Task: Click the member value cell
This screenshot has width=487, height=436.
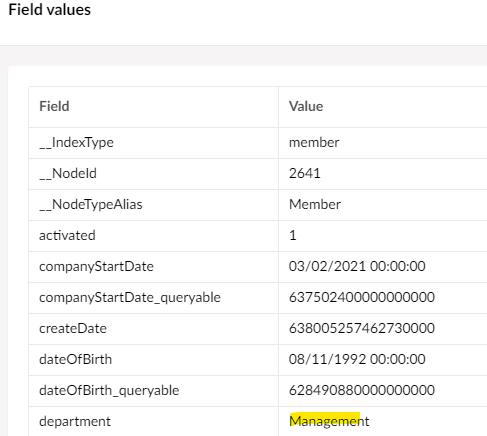Action: tap(314, 143)
